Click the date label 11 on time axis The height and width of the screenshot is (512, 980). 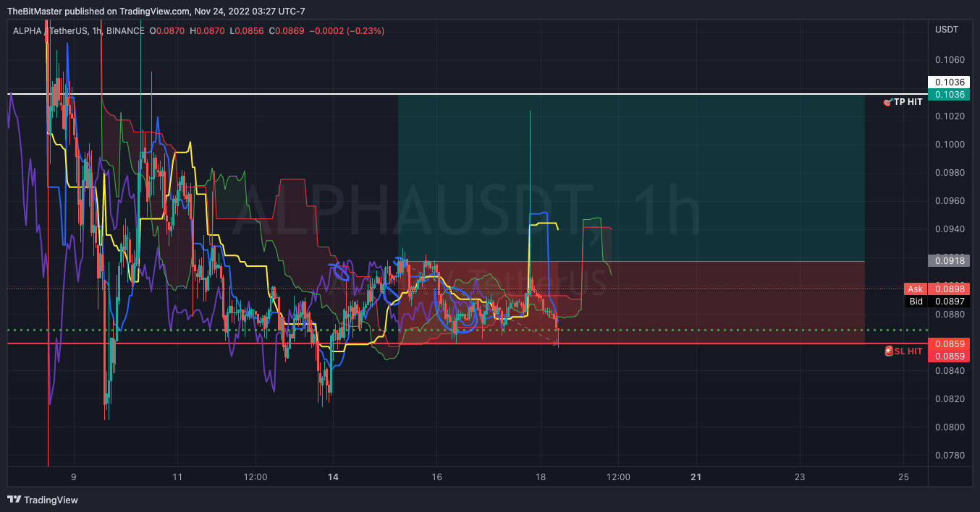[177, 477]
